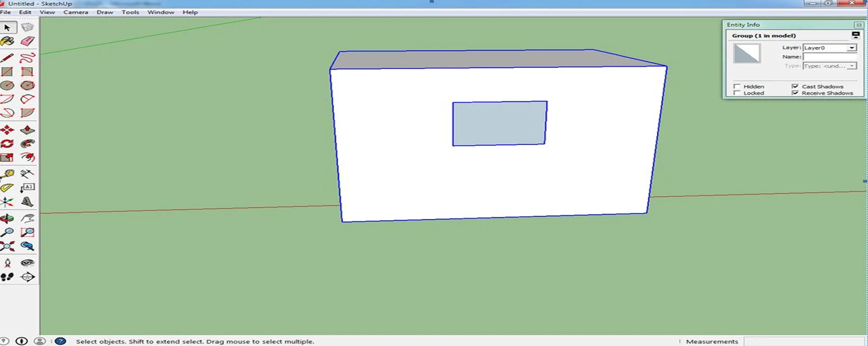Open the Tools menu
The width and height of the screenshot is (868, 346).
click(130, 12)
